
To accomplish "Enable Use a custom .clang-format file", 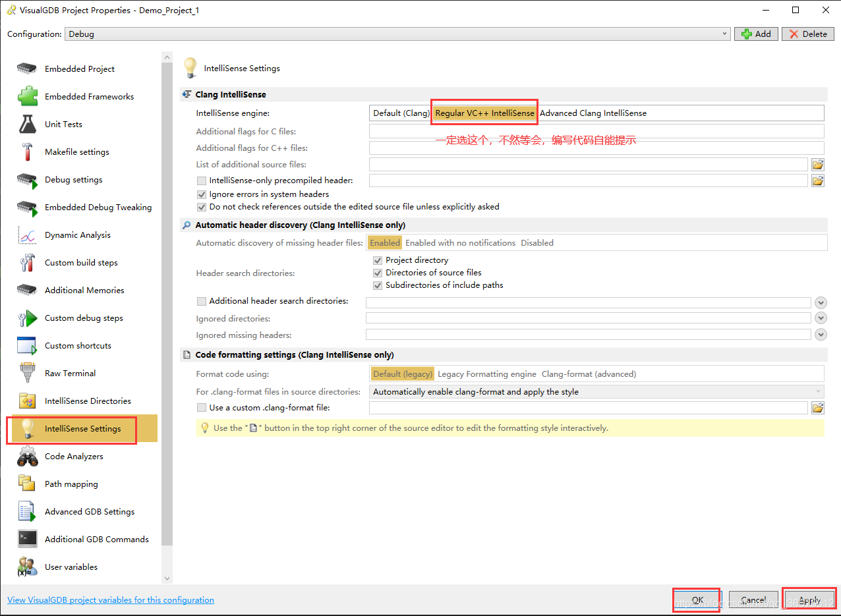I will [202, 408].
